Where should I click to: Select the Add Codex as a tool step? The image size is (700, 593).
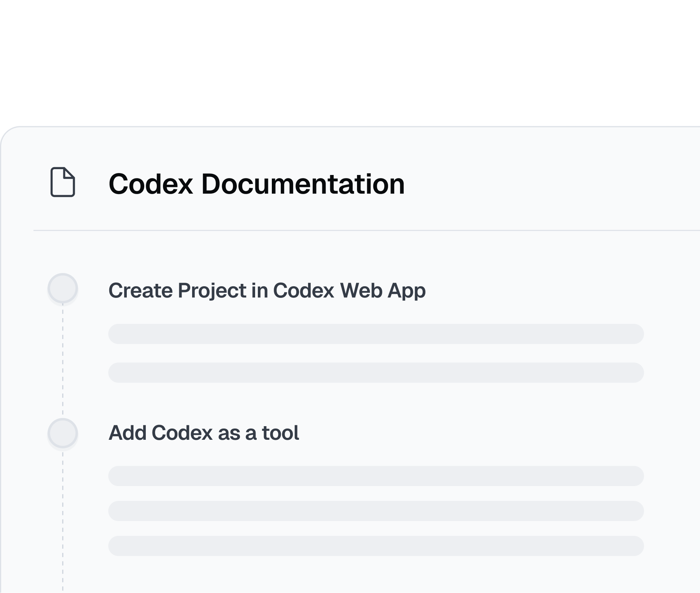pos(204,433)
